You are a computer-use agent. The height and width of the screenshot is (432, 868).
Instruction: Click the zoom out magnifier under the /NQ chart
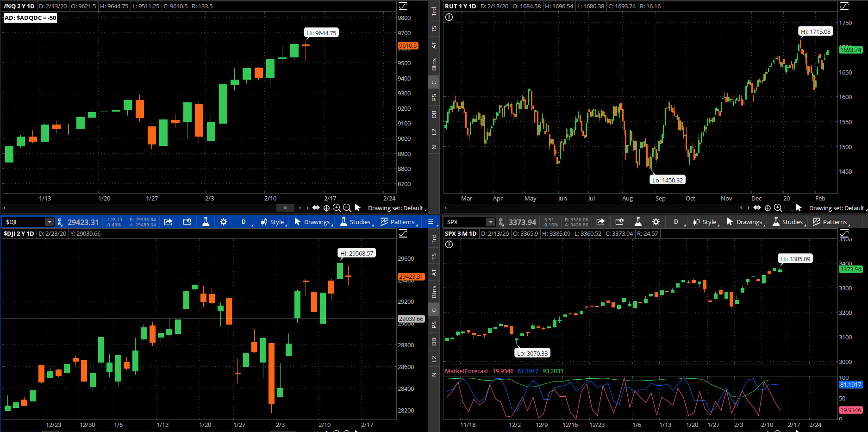pos(347,208)
